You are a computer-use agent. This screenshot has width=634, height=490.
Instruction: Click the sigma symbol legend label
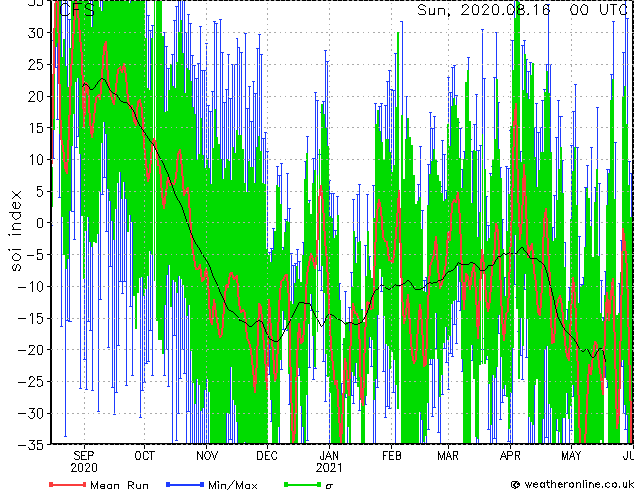click(329, 486)
